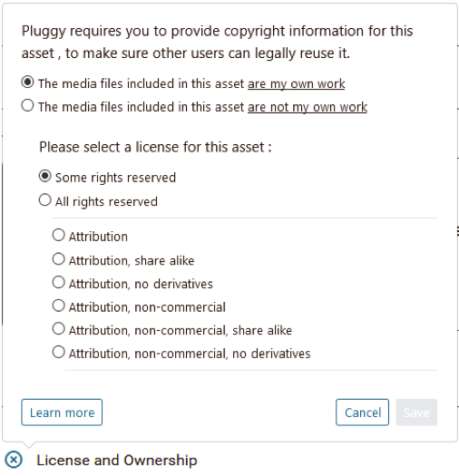Select the plain Attribution license radio
The height and width of the screenshot is (476, 459).
[59, 235]
